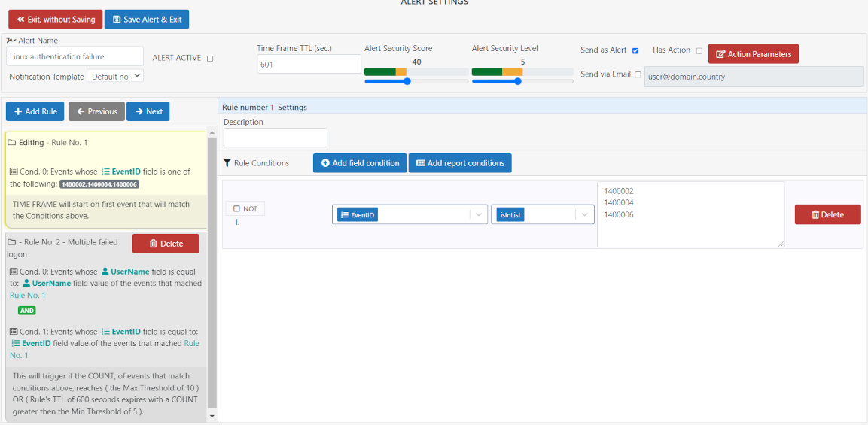
Task: Click the Time Frame TTL input field
Action: point(309,64)
